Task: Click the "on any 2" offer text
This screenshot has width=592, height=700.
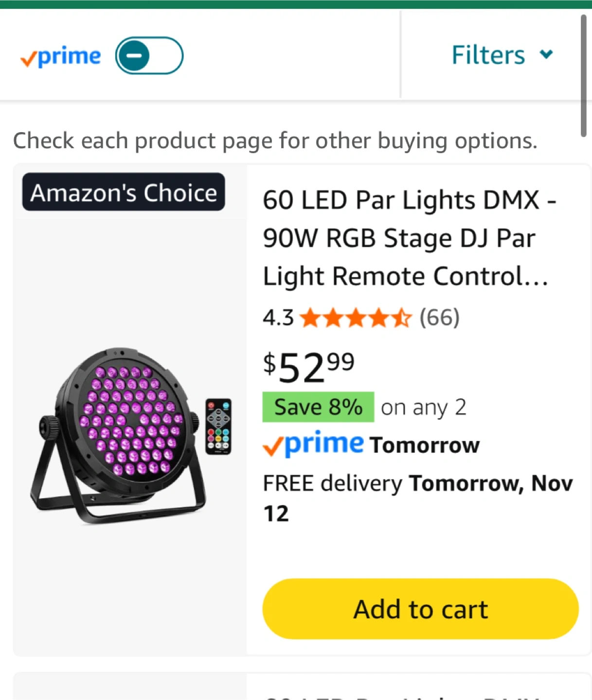Action: click(423, 407)
